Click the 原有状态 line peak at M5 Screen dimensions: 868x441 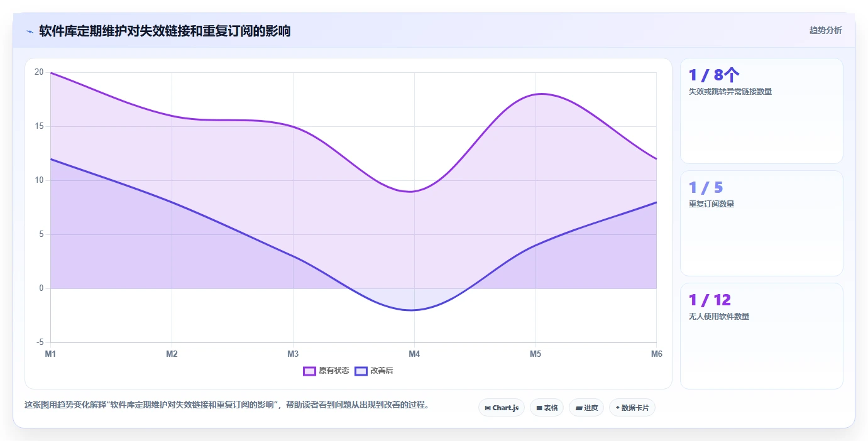point(541,94)
